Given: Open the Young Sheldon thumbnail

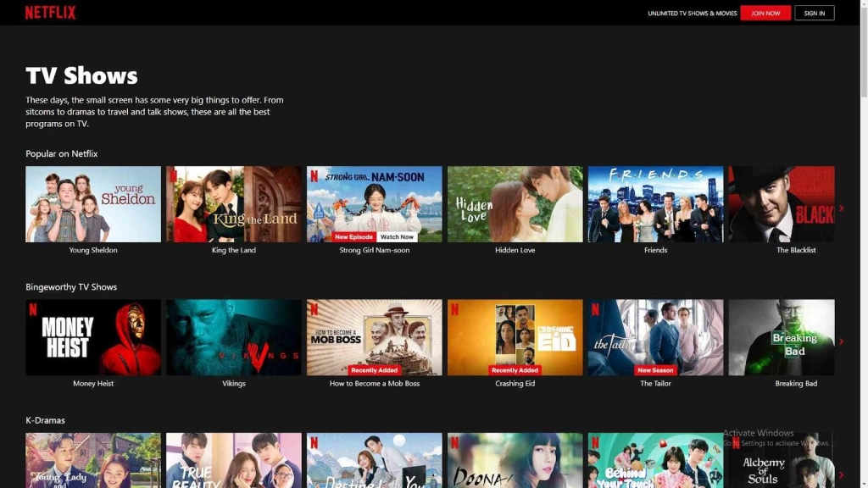Looking at the screenshot, I should 93,204.
